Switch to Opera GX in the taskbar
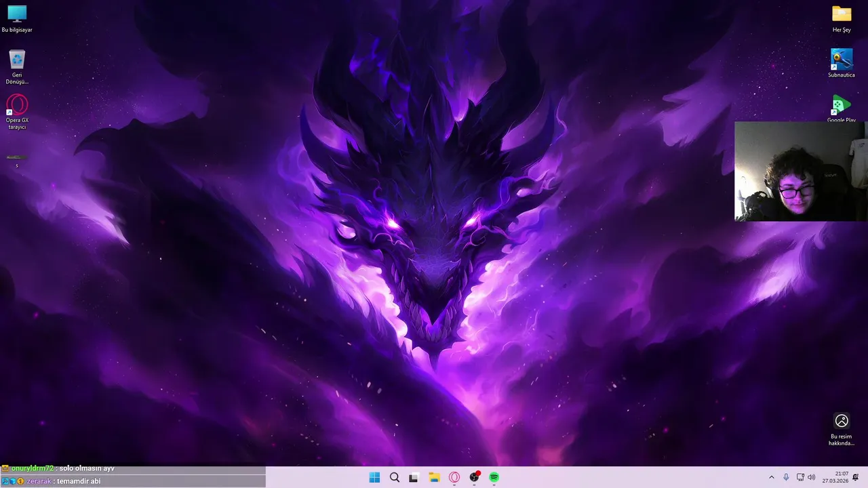868x488 pixels. coord(454,477)
